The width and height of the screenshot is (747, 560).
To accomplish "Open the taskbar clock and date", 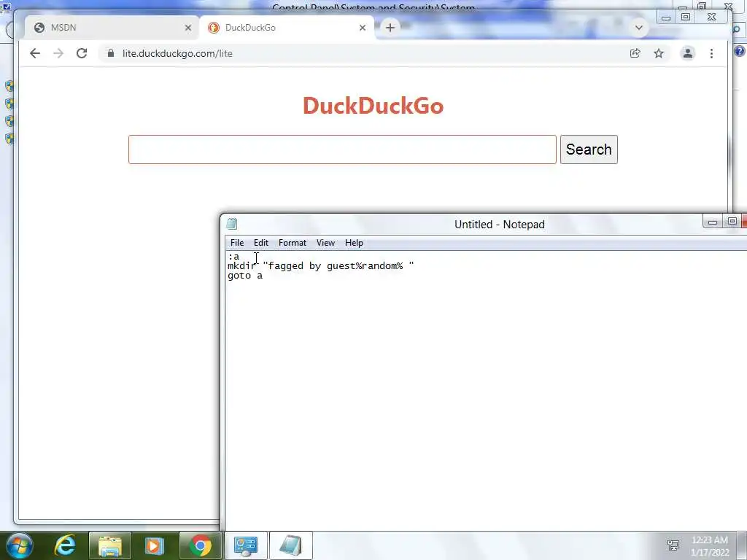I will click(x=710, y=546).
